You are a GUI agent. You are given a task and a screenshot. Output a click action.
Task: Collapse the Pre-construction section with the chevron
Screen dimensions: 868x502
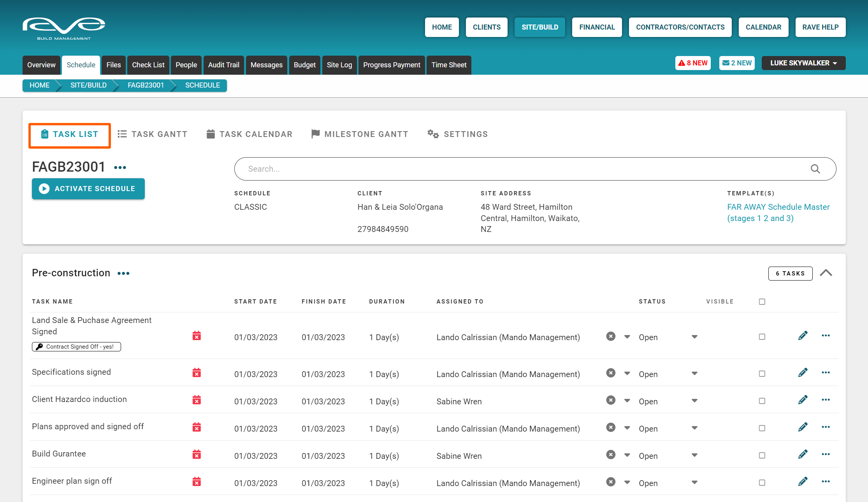coord(826,273)
